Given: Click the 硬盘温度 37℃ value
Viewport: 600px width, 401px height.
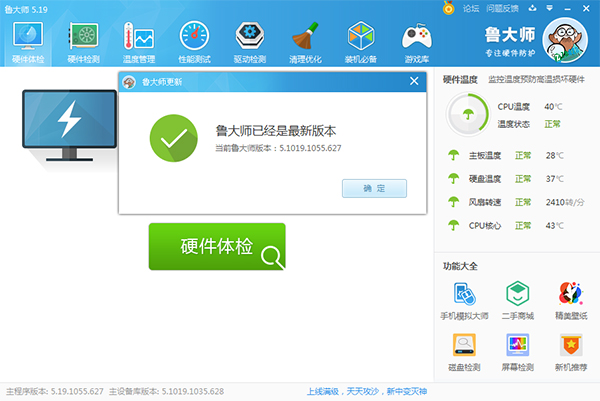Looking at the screenshot, I should [x=554, y=179].
